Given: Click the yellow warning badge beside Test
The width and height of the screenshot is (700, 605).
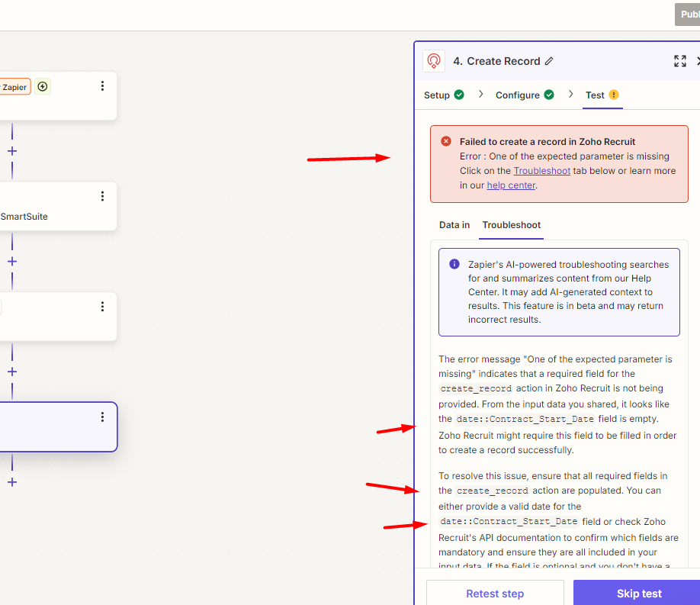Looking at the screenshot, I should [614, 95].
